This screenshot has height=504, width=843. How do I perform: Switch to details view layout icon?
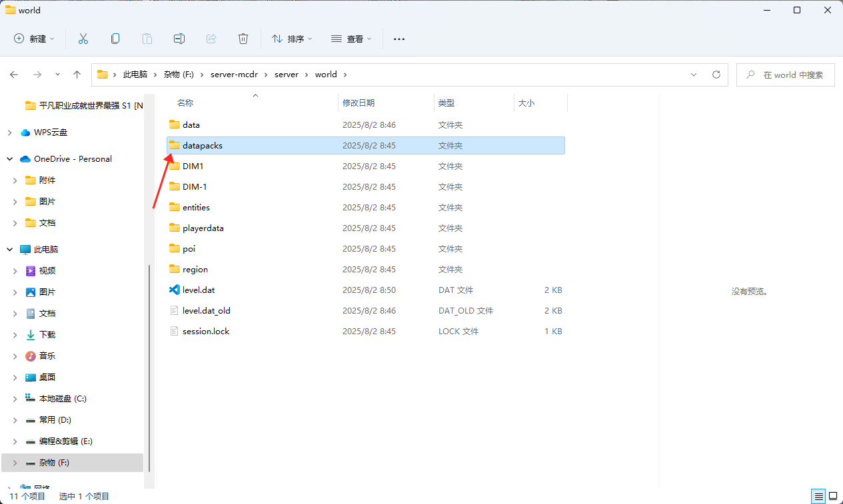[817, 496]
